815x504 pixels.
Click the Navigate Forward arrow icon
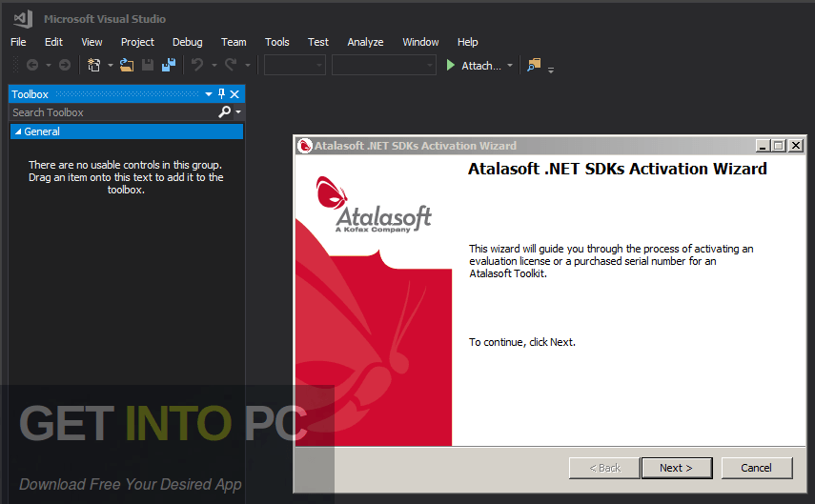tap(65, 65)
